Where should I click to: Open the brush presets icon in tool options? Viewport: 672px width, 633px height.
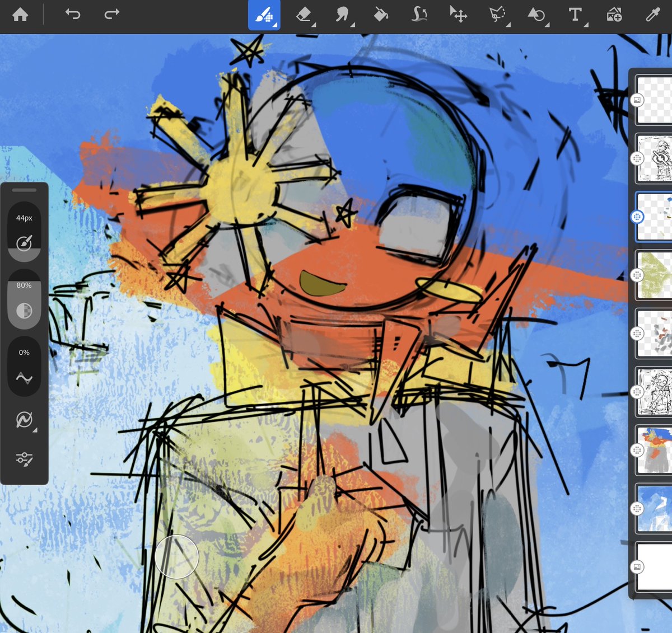24,420
